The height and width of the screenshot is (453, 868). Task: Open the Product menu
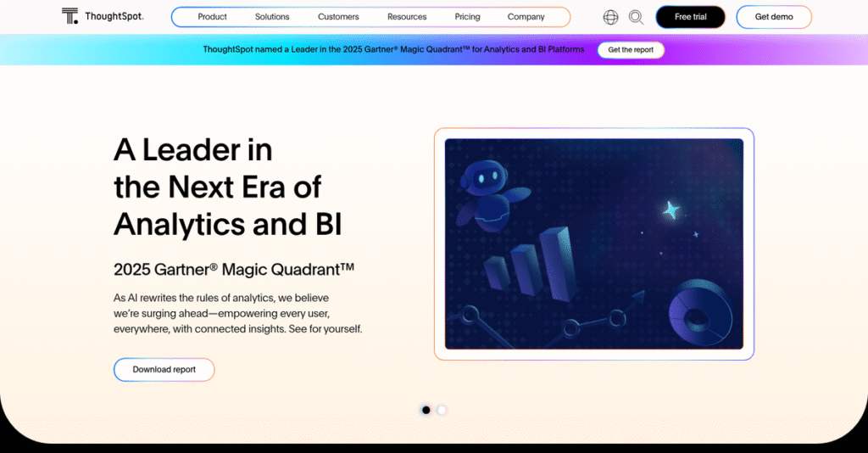[x=212, y=17]
